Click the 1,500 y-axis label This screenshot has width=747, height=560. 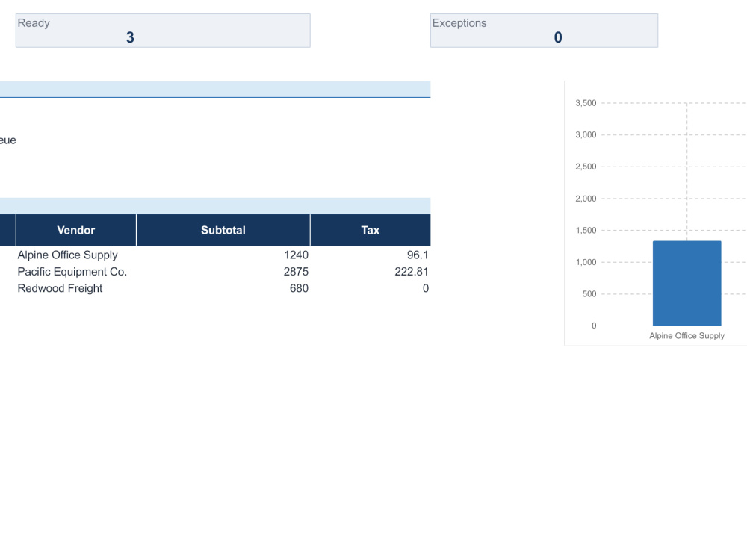point(586,231)
